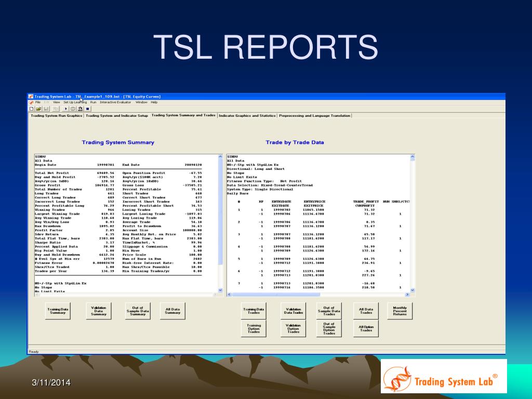Click the Open folder toolbar icon
Viewport: 532px width, 399px height.
38,109
